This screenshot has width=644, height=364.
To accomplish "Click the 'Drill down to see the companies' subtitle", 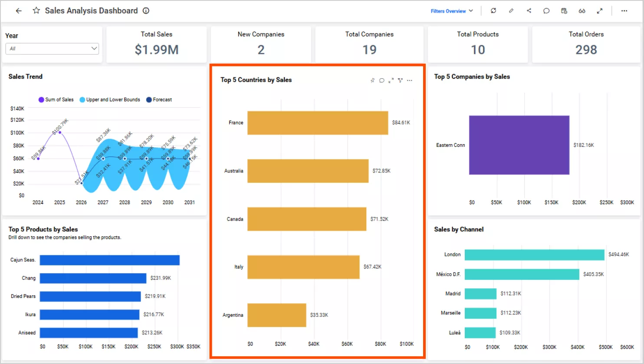I will (65, 238).
